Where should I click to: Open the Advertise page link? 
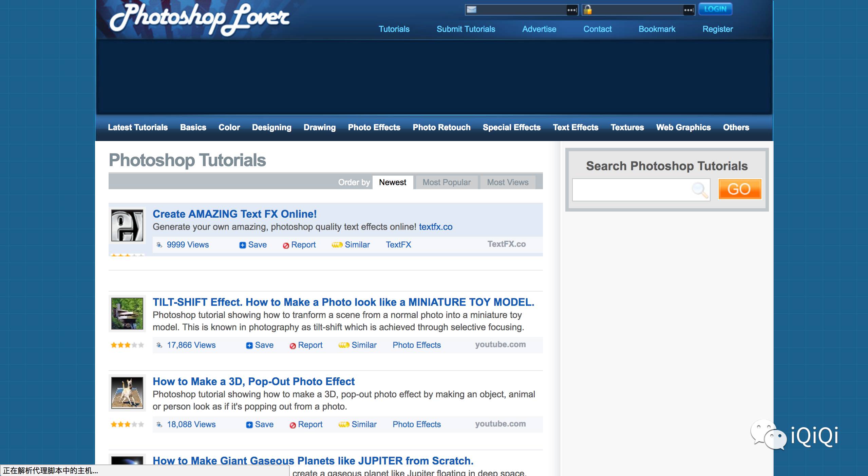coord(539,29)
